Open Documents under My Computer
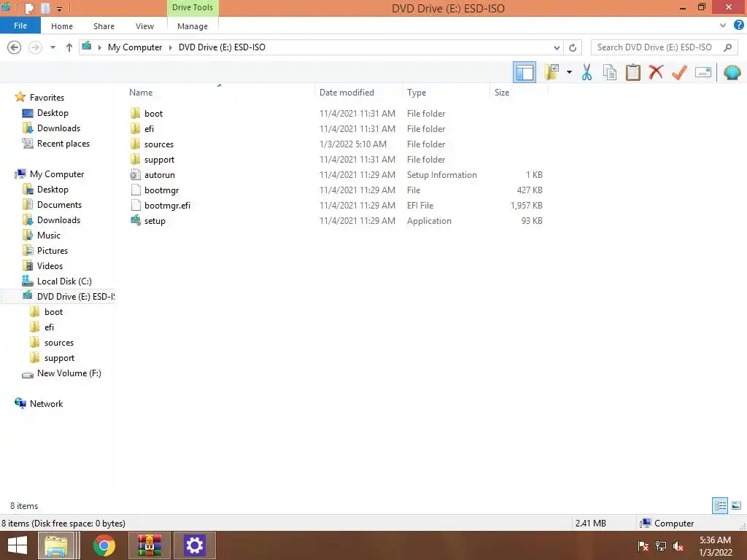Screen dimensions: 747x560 pyautogui.click(x=59, y=205)
